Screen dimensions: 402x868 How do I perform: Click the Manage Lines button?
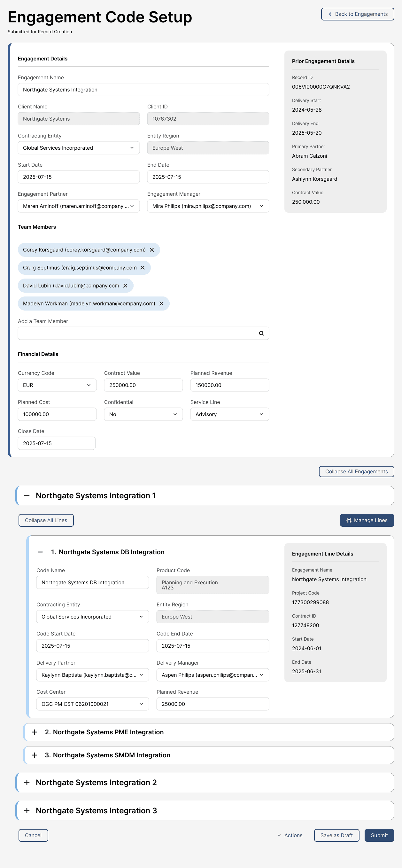pos(367,520)
